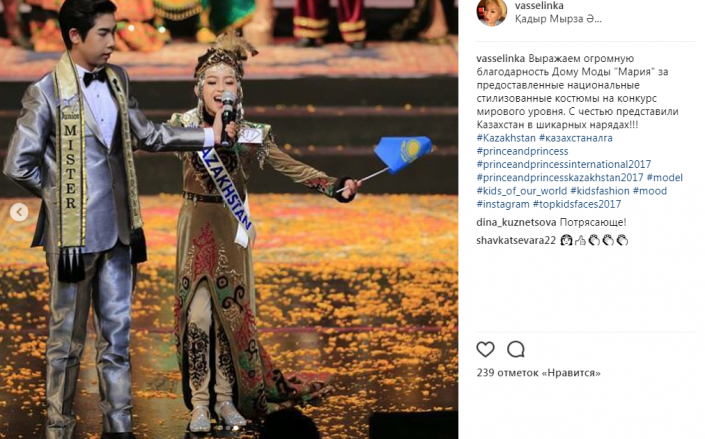Open the #Kazakhstan hashtag

pos(506,138)
